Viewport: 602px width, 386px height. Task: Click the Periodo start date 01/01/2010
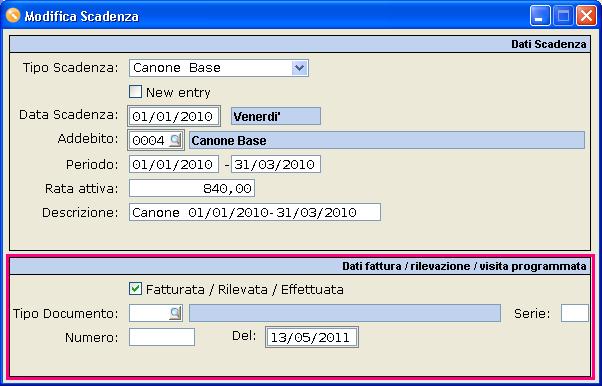174,164
